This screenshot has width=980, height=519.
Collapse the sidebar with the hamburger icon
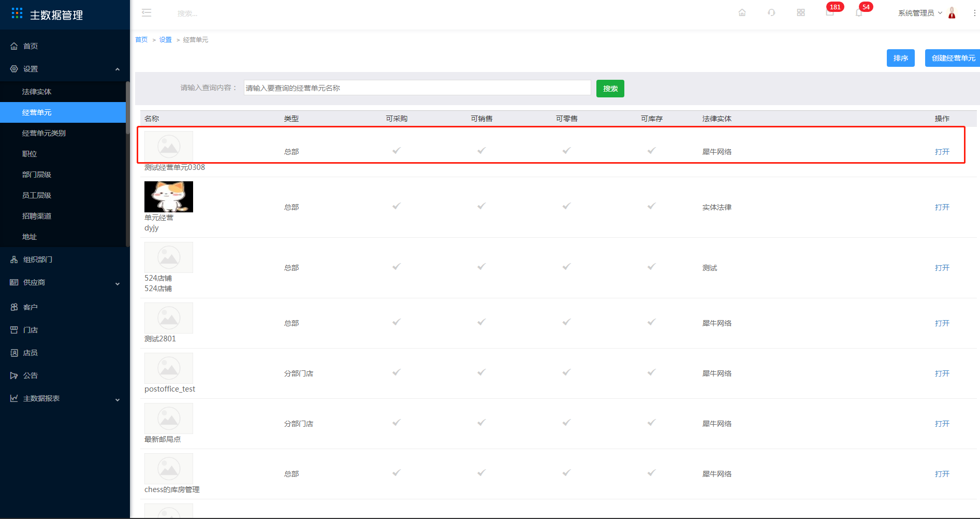147,13
